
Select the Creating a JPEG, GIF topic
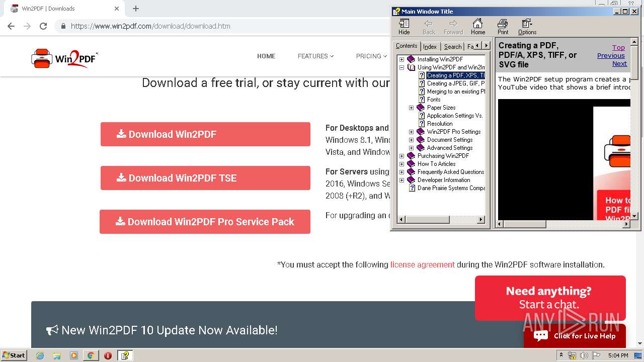point(455,83)
